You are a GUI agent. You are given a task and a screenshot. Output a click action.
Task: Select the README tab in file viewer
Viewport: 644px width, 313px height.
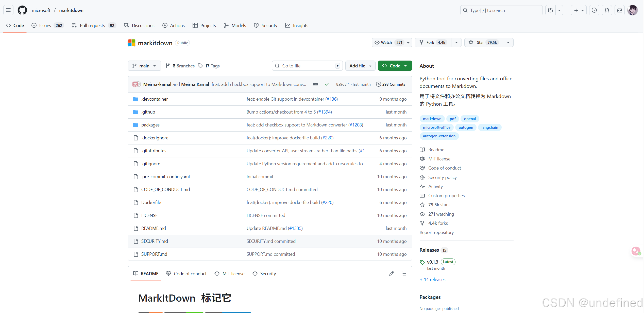[x=146, y=274]
